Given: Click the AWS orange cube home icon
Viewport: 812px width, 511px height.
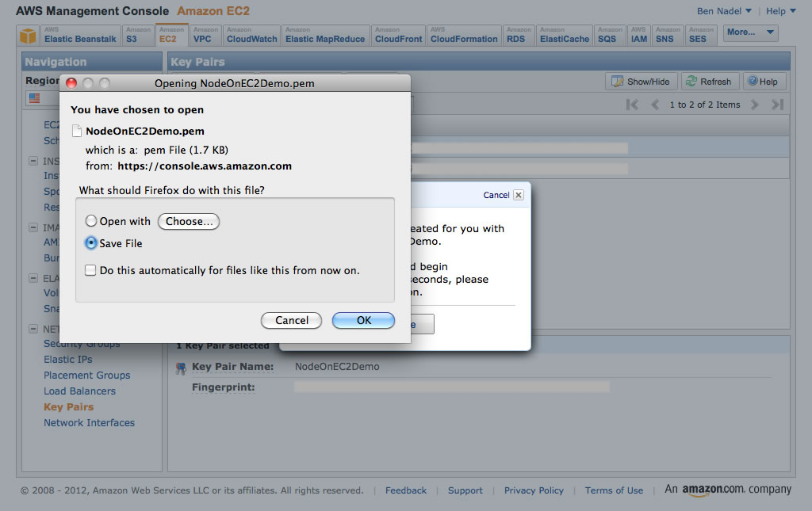Looking at the screenshot, I should click(x=28, y=36).
